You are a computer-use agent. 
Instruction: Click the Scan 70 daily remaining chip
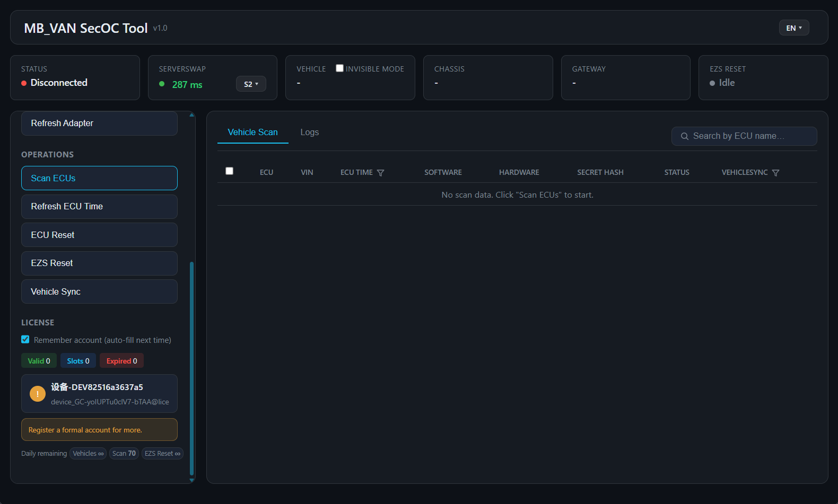click(124, 454)
